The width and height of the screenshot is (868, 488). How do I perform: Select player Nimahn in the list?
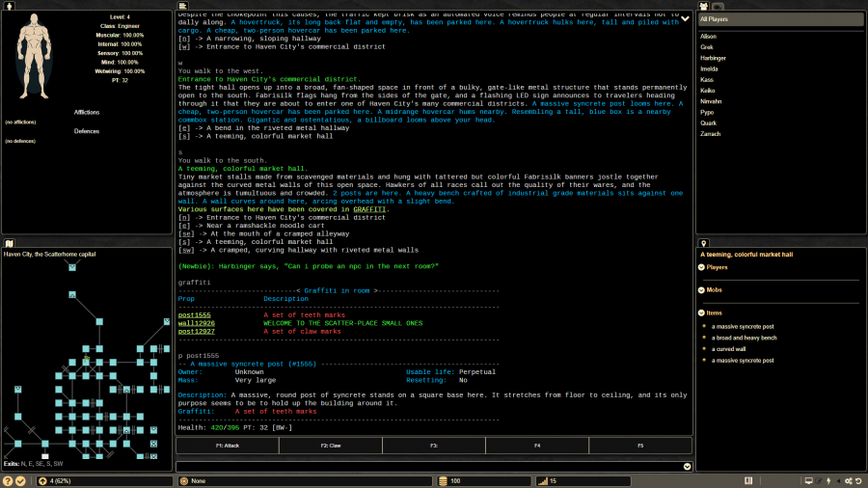710,102
